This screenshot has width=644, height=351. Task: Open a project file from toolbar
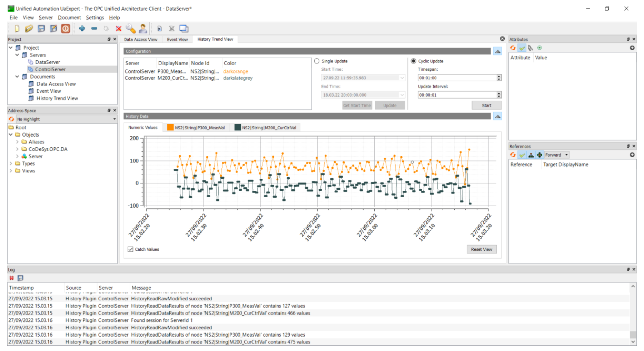(29, 29)
